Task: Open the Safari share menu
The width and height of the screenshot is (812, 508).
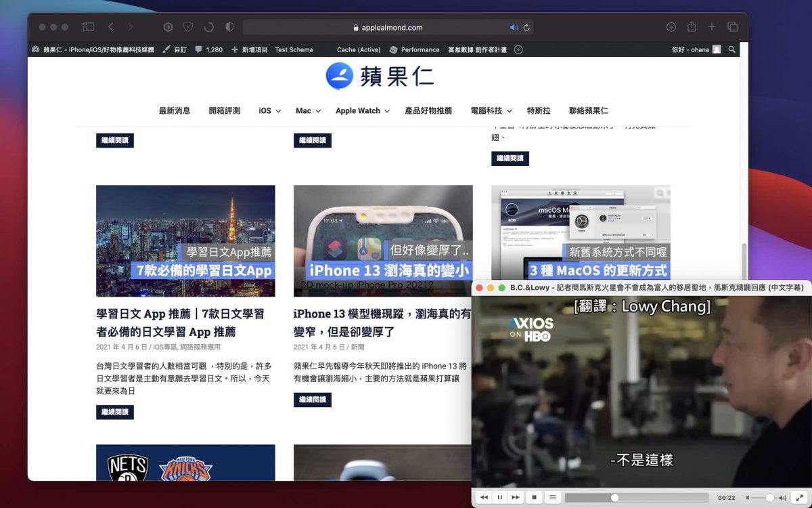Action: tap(692, 27)
